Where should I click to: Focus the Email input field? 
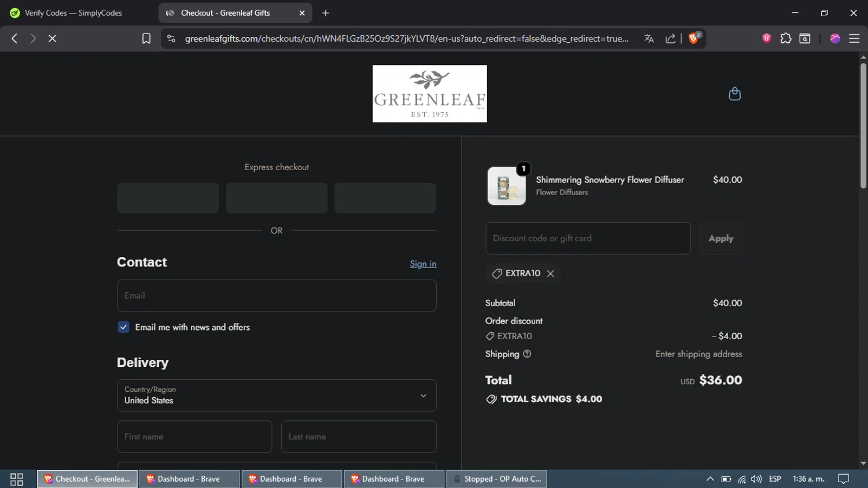point(277,296)
